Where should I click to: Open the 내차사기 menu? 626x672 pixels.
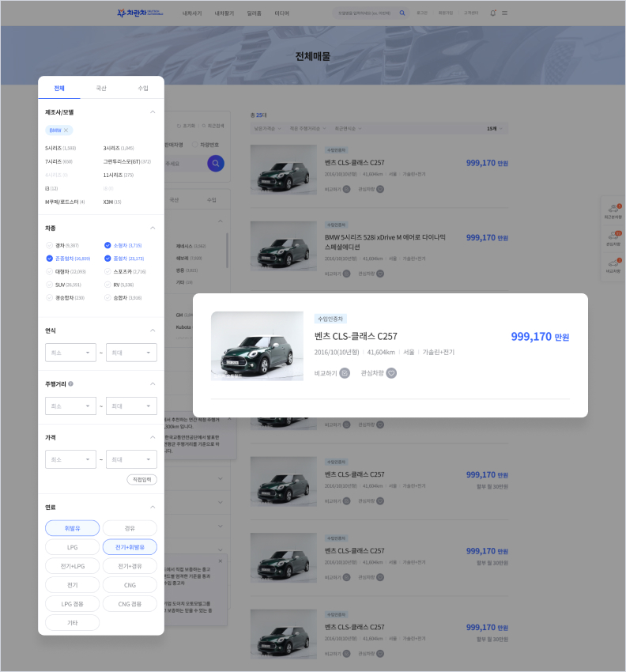(192, 13)
